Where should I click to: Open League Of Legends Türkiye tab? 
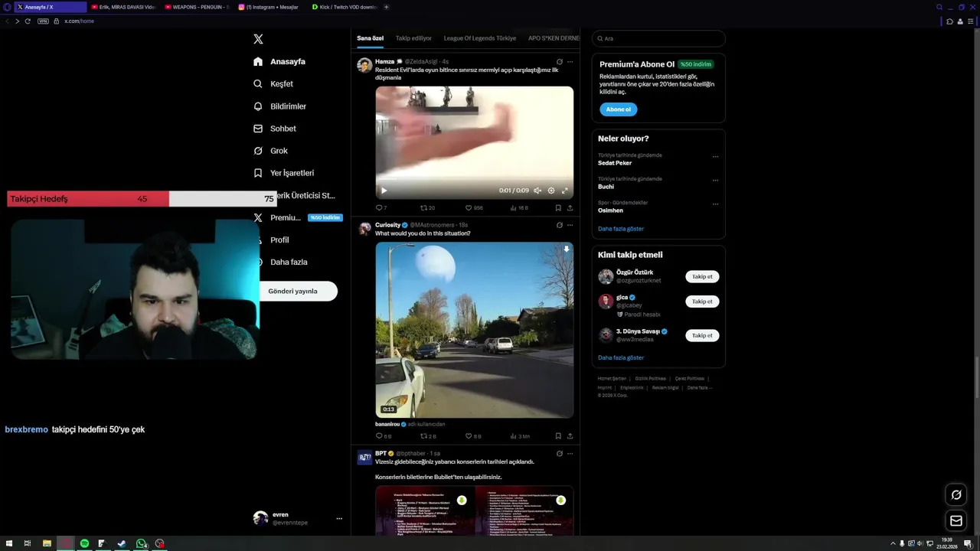480,38
